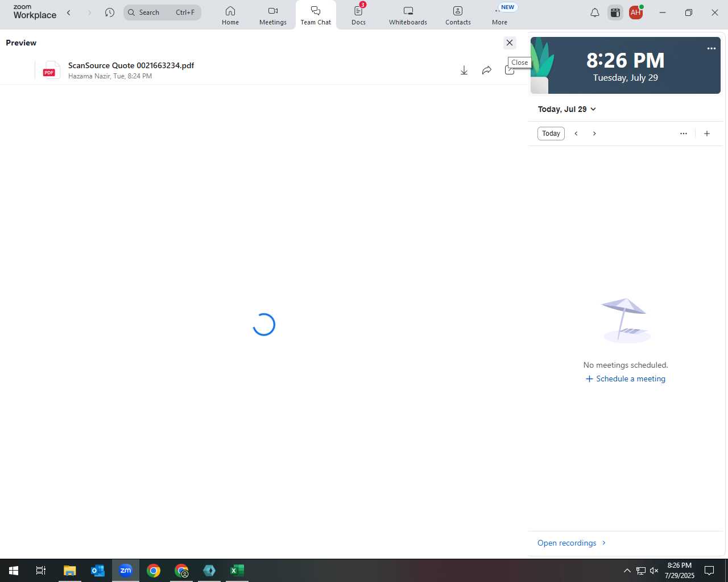The image size is (728, 582).
Task: Click the Today button
Action: tap(551, 134)
